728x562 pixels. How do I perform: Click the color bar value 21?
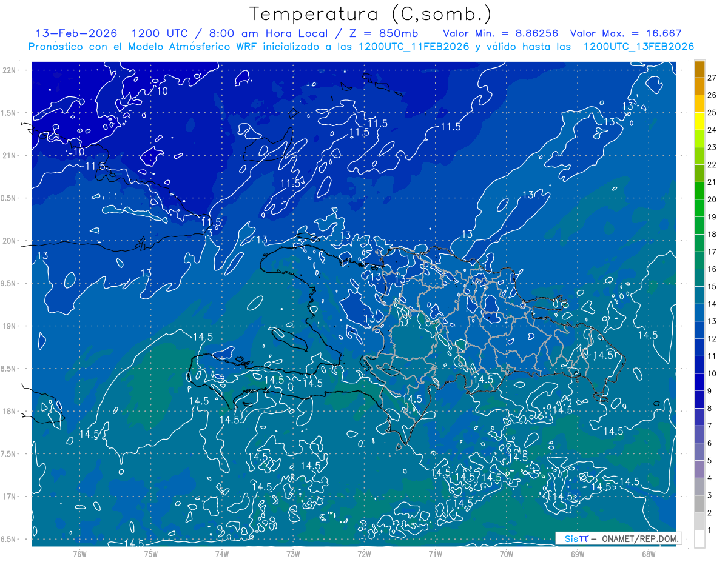coord(712,182)
